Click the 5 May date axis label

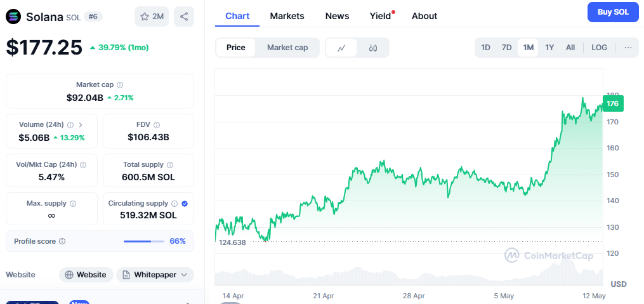pos(504,296)
